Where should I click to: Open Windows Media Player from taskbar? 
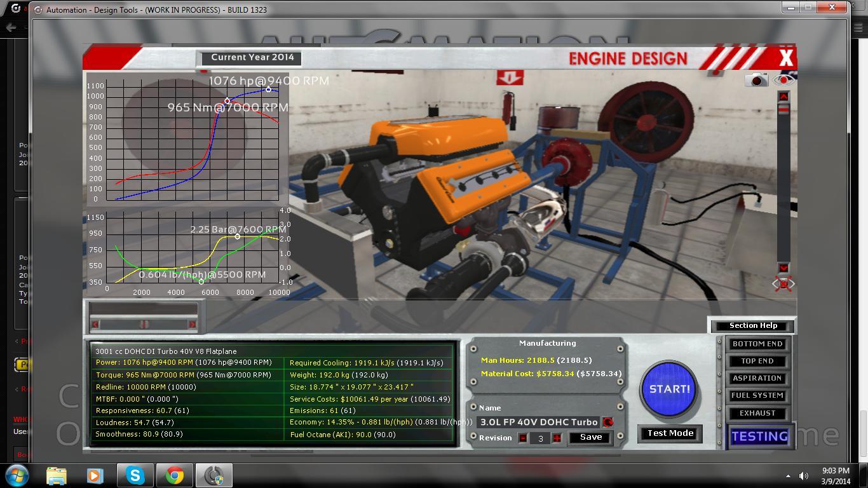coord(95,475)
